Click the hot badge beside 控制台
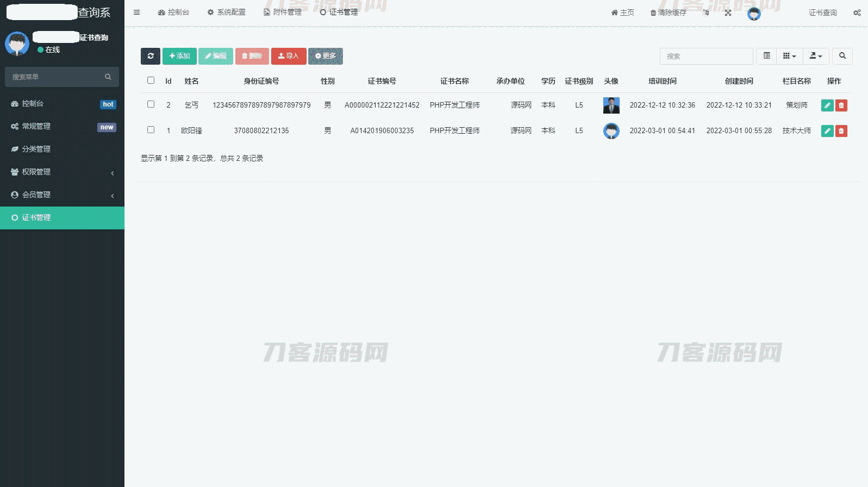Image resolution: width=868 pixels, height=487 pixels. [108, 104]
